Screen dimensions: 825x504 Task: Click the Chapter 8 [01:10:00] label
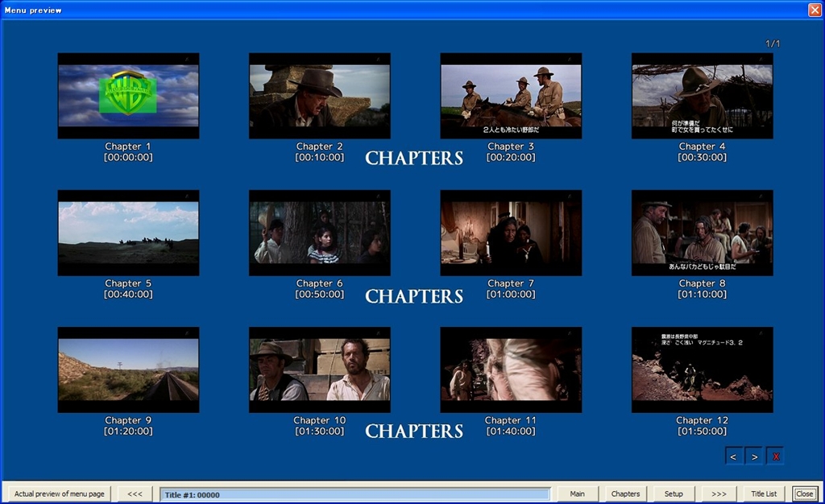[703, 288]
